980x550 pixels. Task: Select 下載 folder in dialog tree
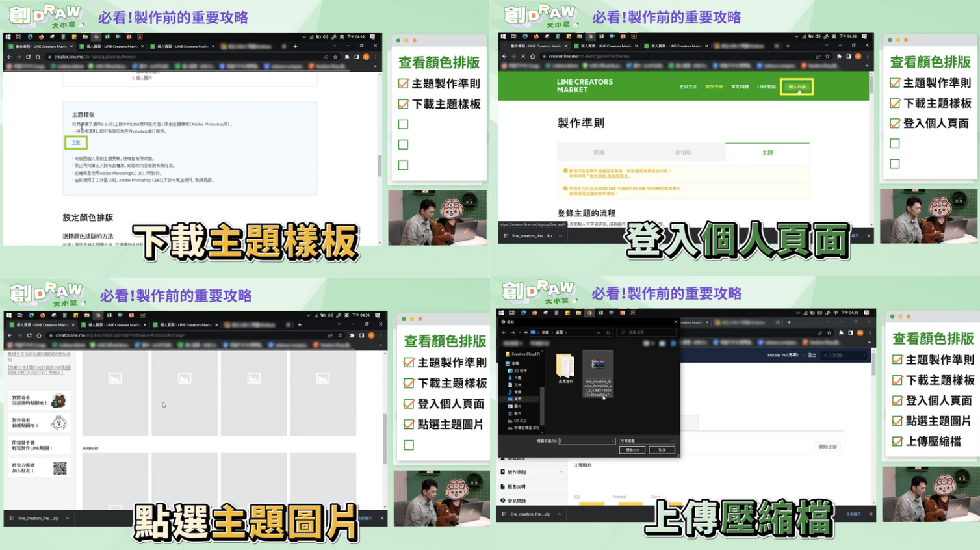pos(515,378)
